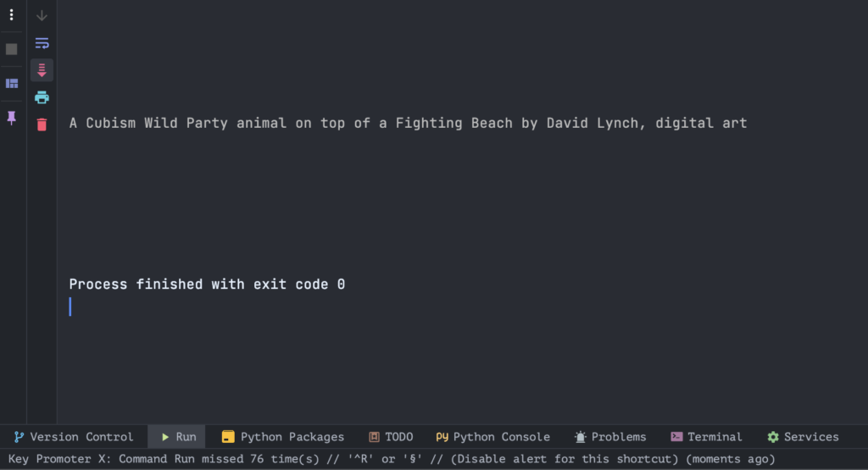Click the Restore Layout icon
This screenshot has width=868, height=470.
point(12,84)
